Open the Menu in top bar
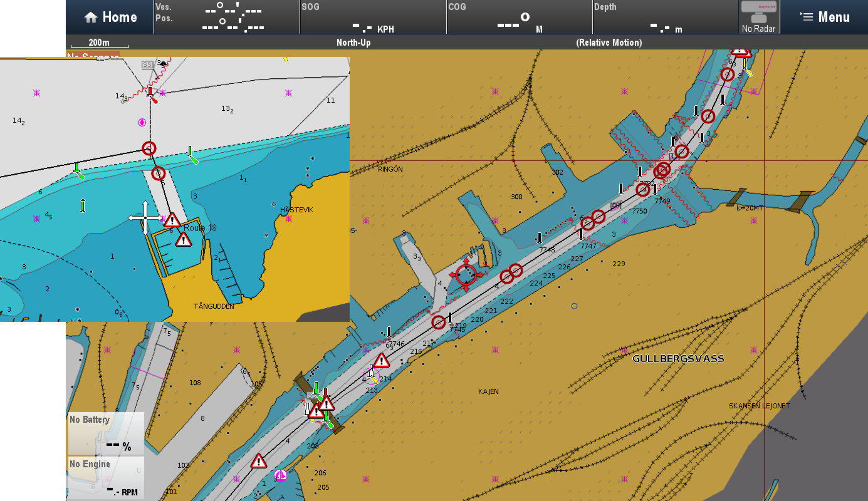 [x=824, y=17]
